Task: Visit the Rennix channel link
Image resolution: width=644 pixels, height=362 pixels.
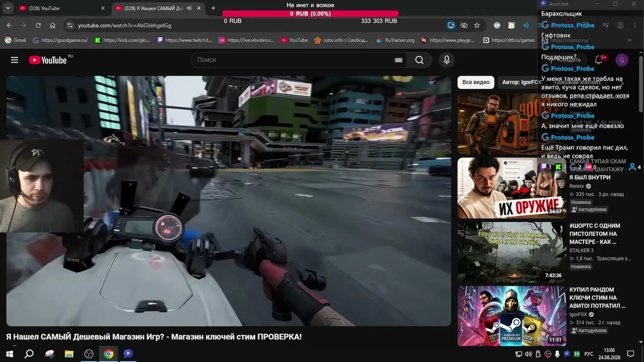Action: (x=577, y=186)
